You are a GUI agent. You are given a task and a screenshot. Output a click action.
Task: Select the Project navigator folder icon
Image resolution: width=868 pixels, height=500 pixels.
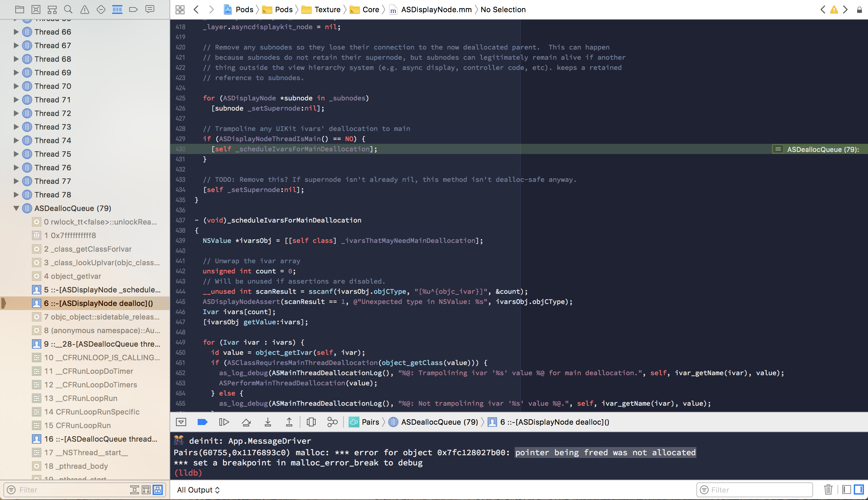click(20, 9)
